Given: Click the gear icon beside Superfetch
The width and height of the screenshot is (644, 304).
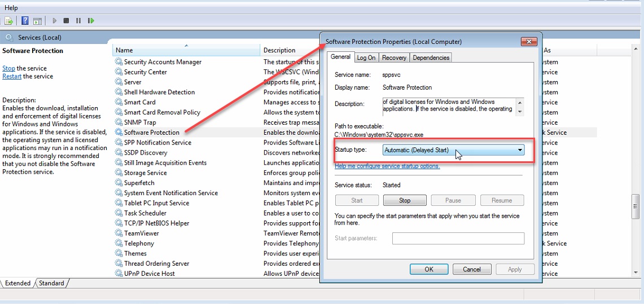Looking at the screenshot, I should [x=119, y=183].
